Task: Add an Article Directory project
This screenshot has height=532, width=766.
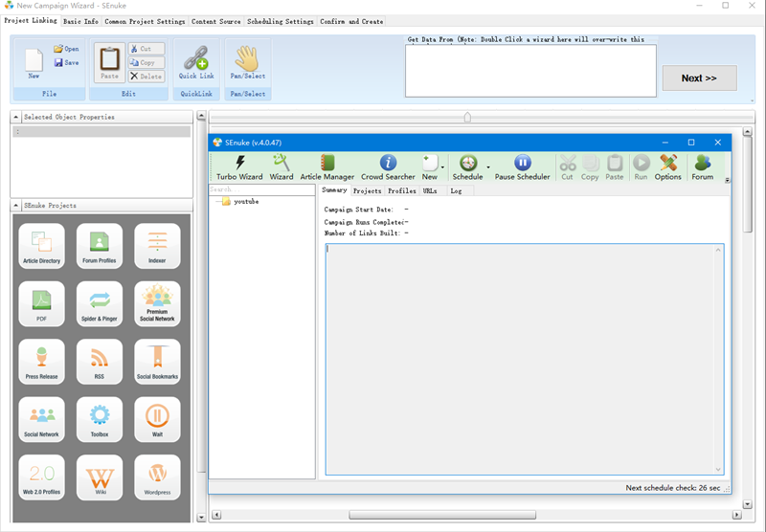Action: (x=41, y=246)
